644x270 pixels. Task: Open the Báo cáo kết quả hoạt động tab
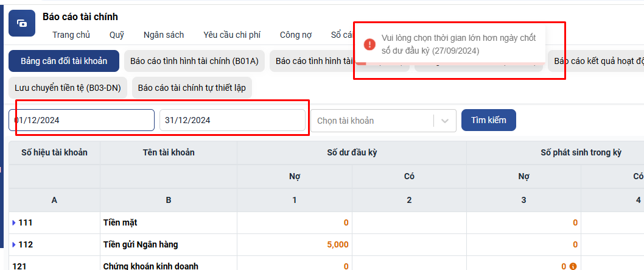click(x=598, y=61)
